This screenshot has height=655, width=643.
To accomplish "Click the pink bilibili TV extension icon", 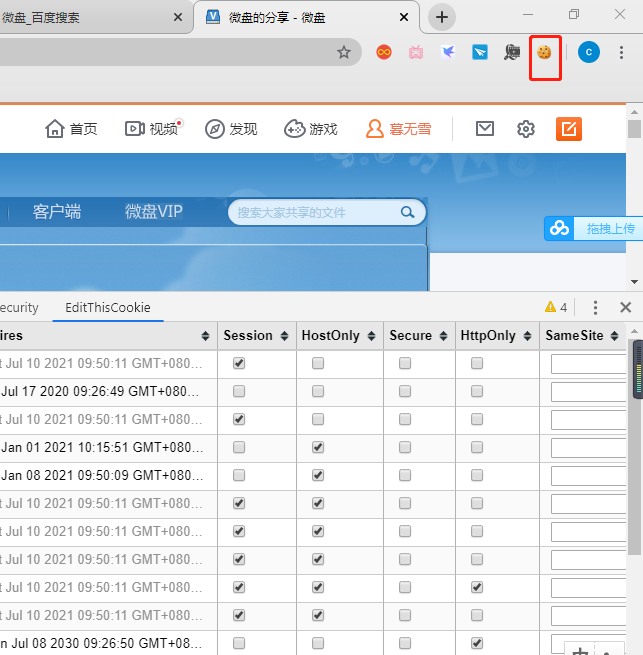I will [416, 53].
